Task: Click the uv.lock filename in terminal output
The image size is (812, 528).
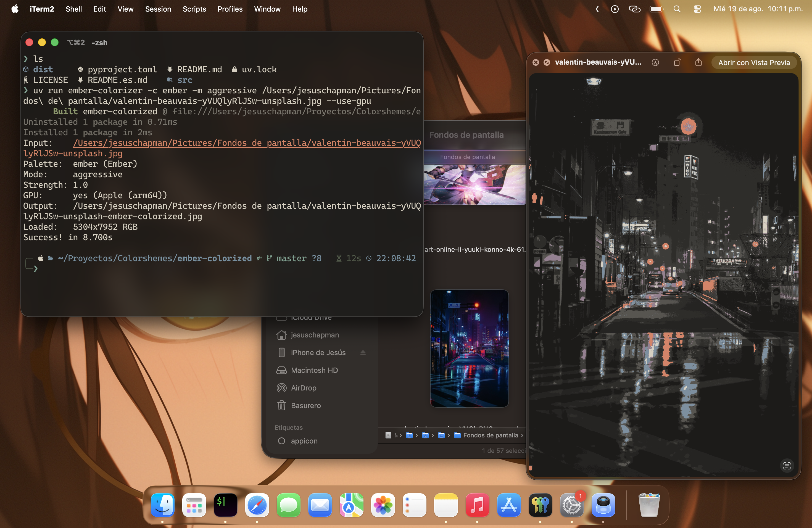Action: pyautogui.click(x=259, y=70)
